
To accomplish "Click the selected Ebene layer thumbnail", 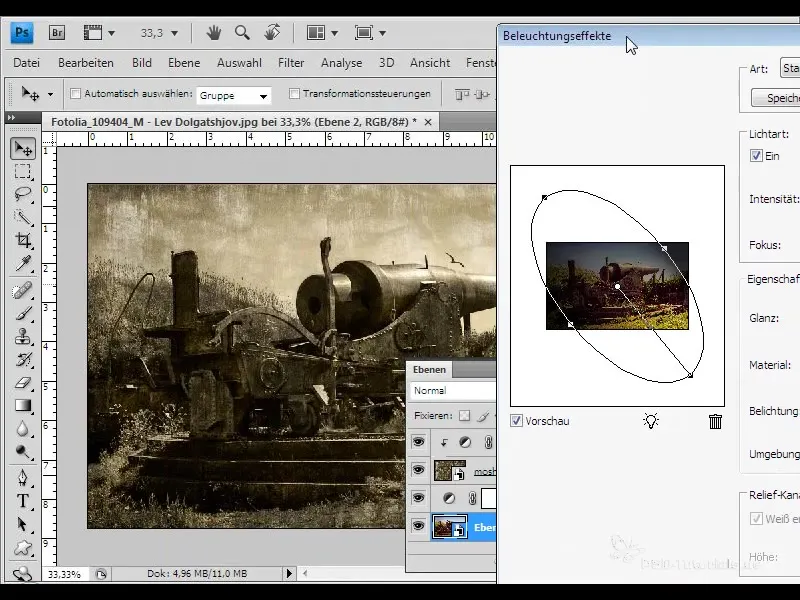I will (x=449, y=527).
